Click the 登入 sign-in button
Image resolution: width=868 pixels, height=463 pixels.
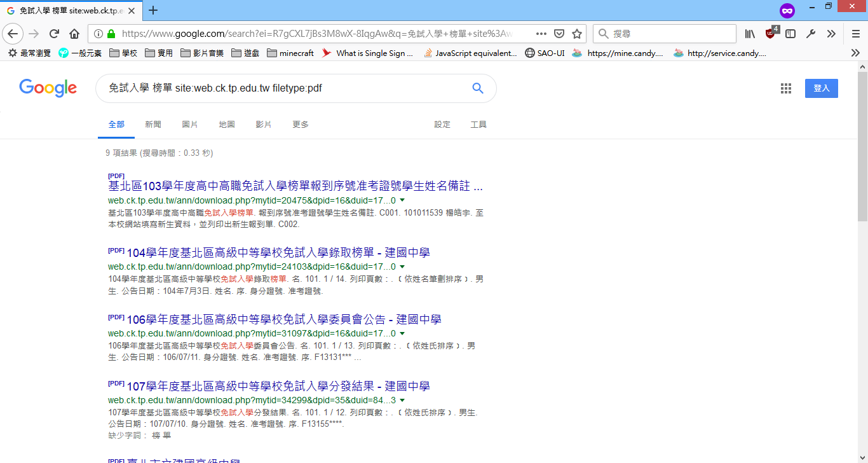[822, 88]
